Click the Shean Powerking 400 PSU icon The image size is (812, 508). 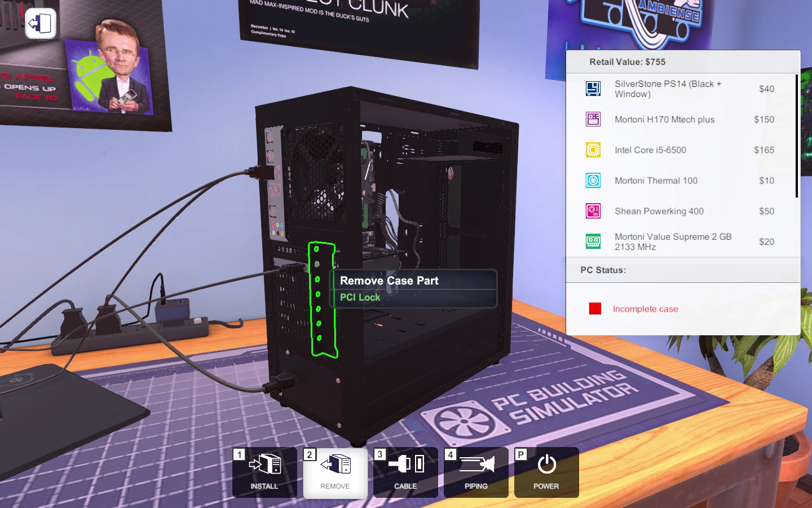click(x=593, y=211)
